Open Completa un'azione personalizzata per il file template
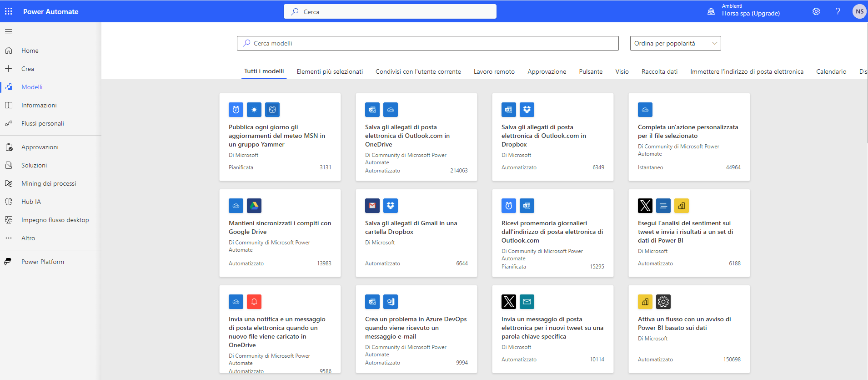 point(689,137)
